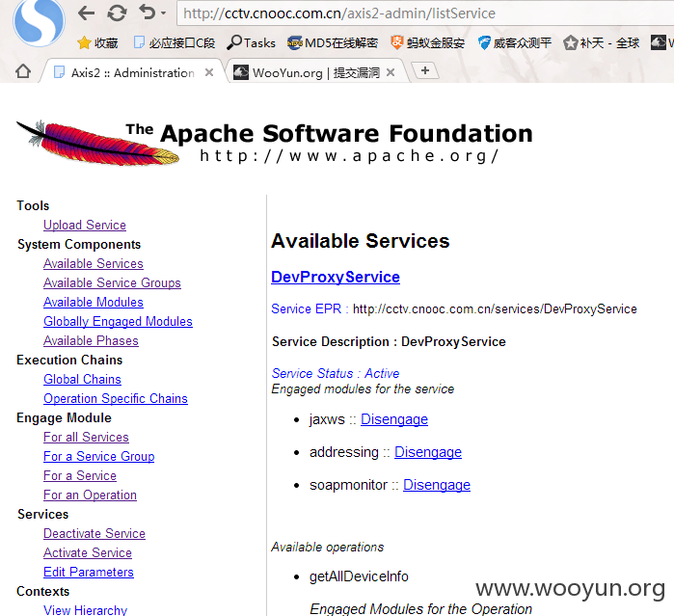This screenshot has height=616, width=674.
Task: Open the For a Service Group link
Action: [99, 457]
